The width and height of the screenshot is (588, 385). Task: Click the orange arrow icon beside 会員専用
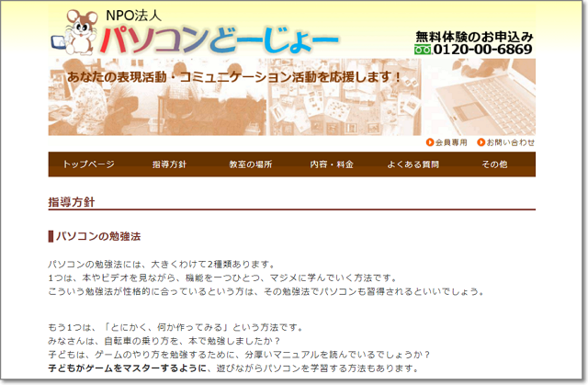(430, 142)
